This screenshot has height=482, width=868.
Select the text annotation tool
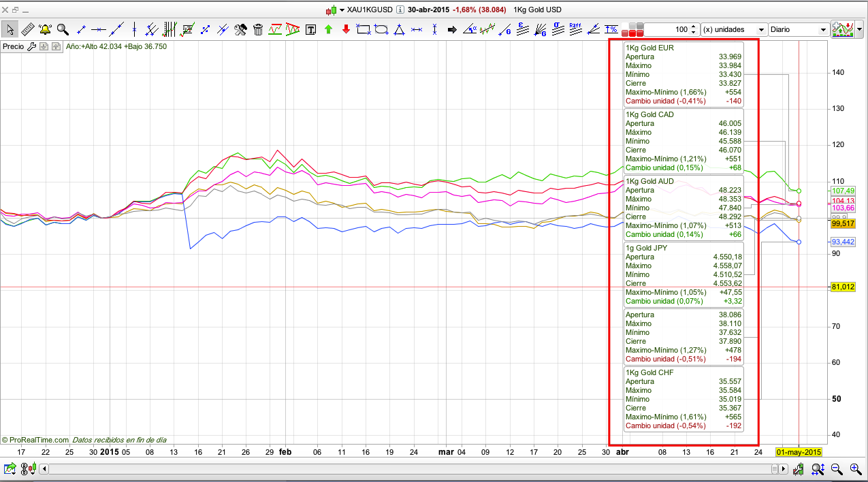311,29
